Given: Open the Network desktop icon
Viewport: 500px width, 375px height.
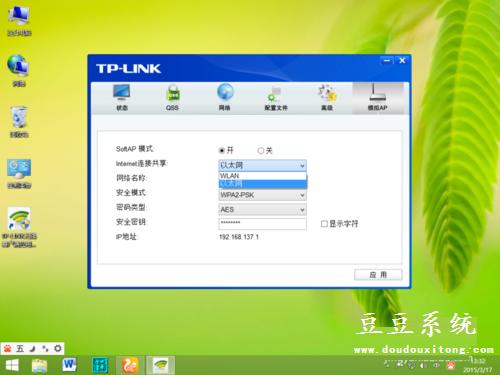Looking at the screenshot, I should click(19, 71).
